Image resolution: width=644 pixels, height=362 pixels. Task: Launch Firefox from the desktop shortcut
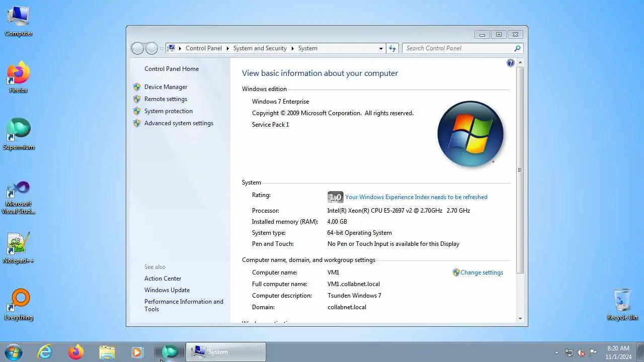coord(19,77)
